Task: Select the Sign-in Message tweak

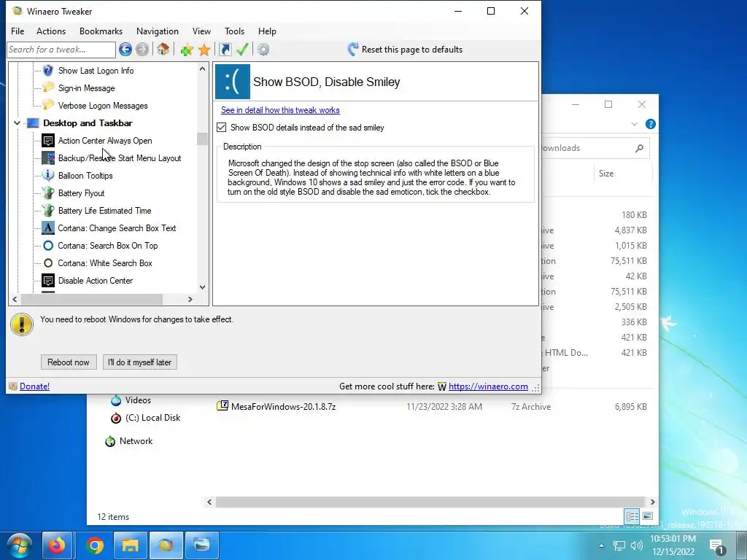Action: coord(86,88)
